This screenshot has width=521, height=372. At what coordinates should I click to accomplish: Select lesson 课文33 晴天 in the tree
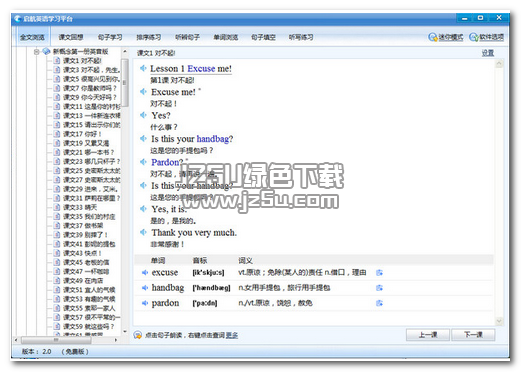coord(80,207)
